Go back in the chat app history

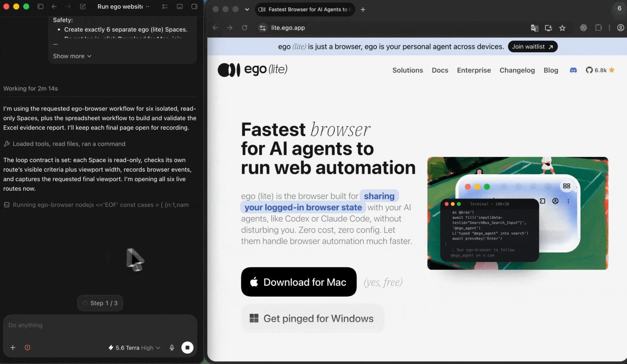(x=54, y=6)
